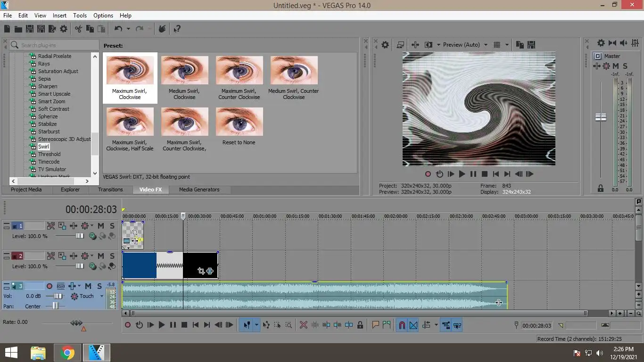
Task: Click compositing mode icon on track 1
Action: point(93,236)
